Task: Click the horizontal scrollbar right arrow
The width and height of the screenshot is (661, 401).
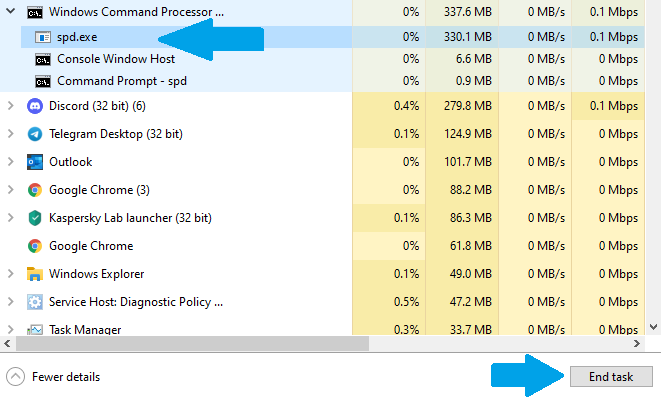Action: (x=637, y=344)
